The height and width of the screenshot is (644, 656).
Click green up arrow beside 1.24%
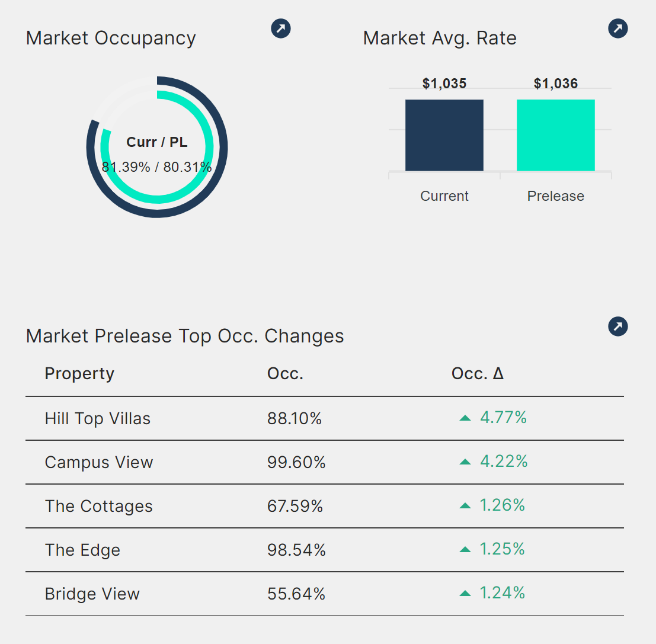click(x=465, y=594)
